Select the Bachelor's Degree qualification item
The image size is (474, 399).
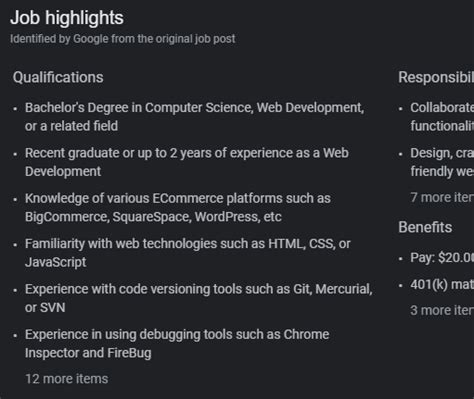[194, 117]
